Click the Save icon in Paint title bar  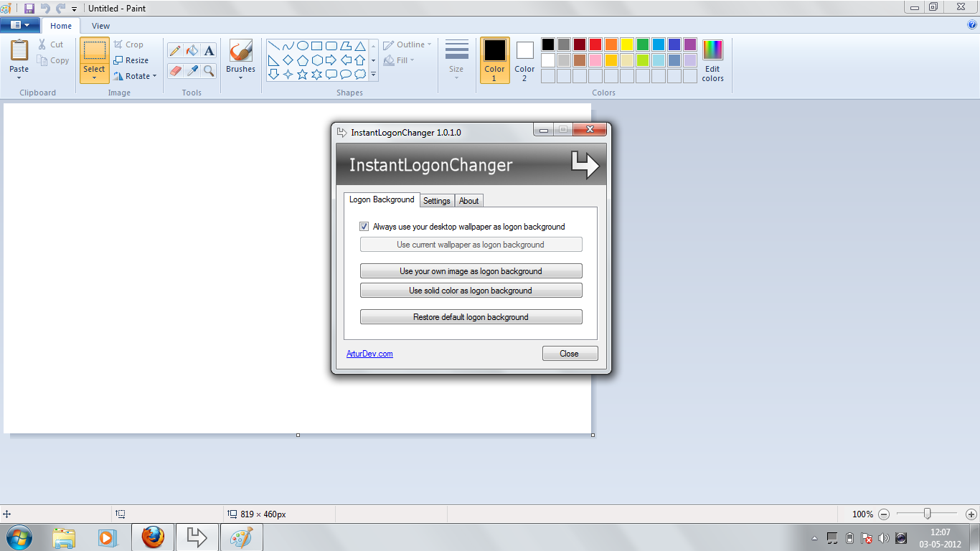pyautogui.click(x=29, y=8)
